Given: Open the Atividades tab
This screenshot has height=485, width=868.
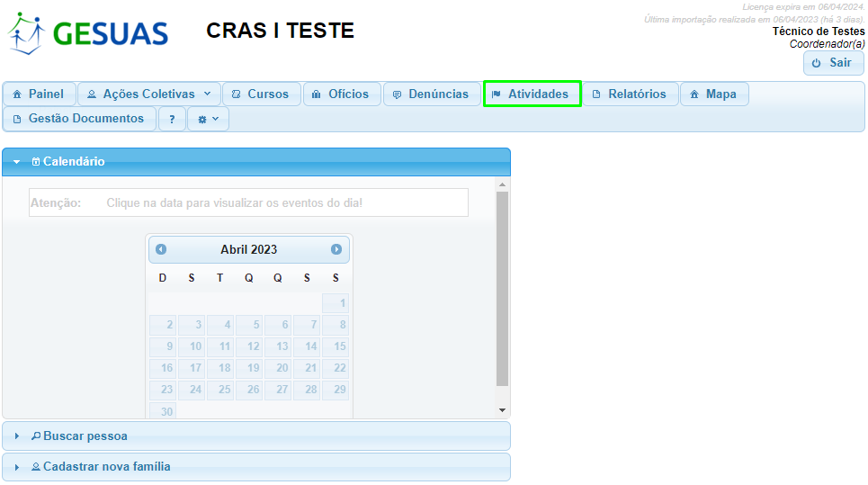Looking at the screenshot, I should 532,94.
